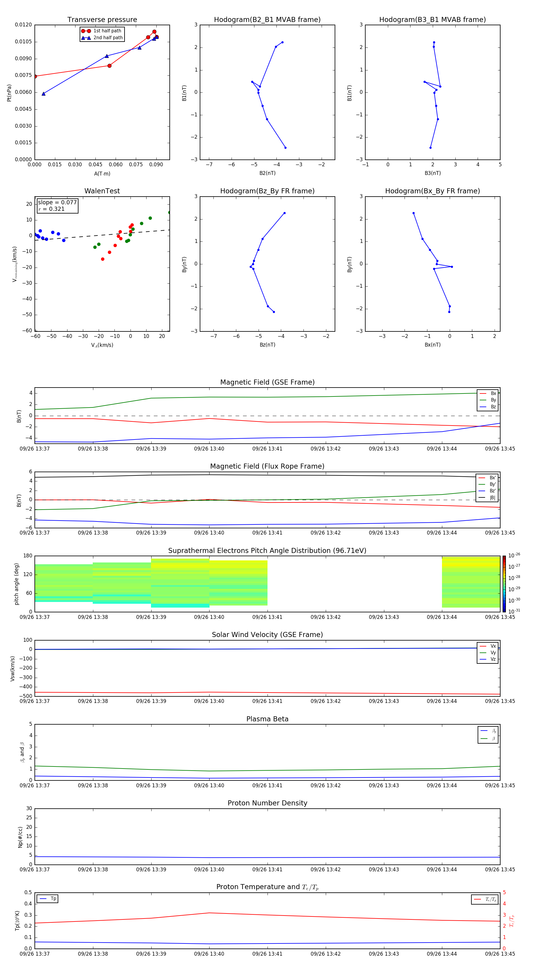Click the 'slope = 0.077' annotation

coord(57,203)
